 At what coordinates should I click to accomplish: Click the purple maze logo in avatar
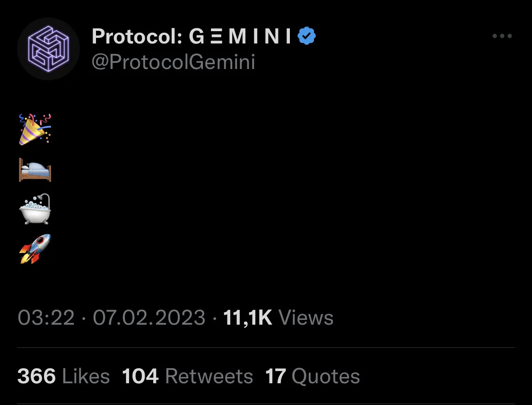tap(49, 49)
